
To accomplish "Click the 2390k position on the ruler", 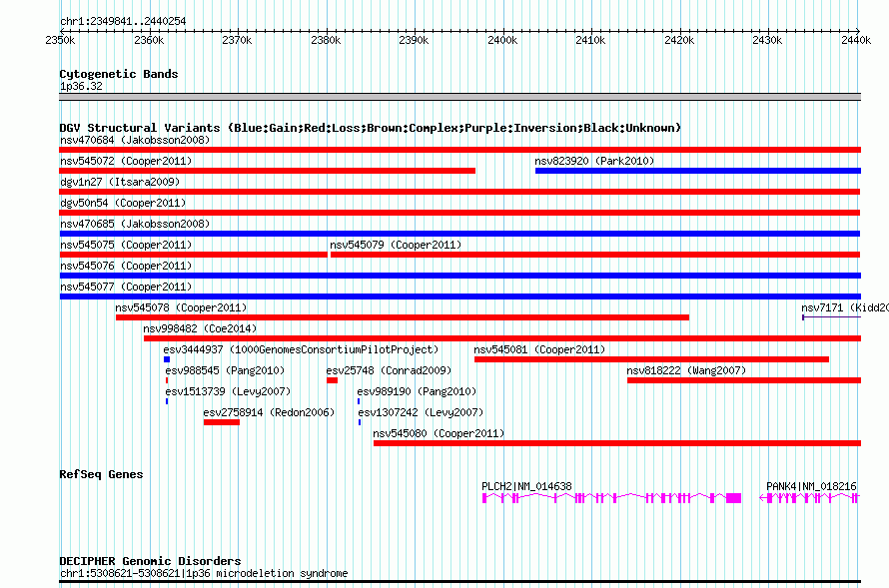I will tap(414, 40).
